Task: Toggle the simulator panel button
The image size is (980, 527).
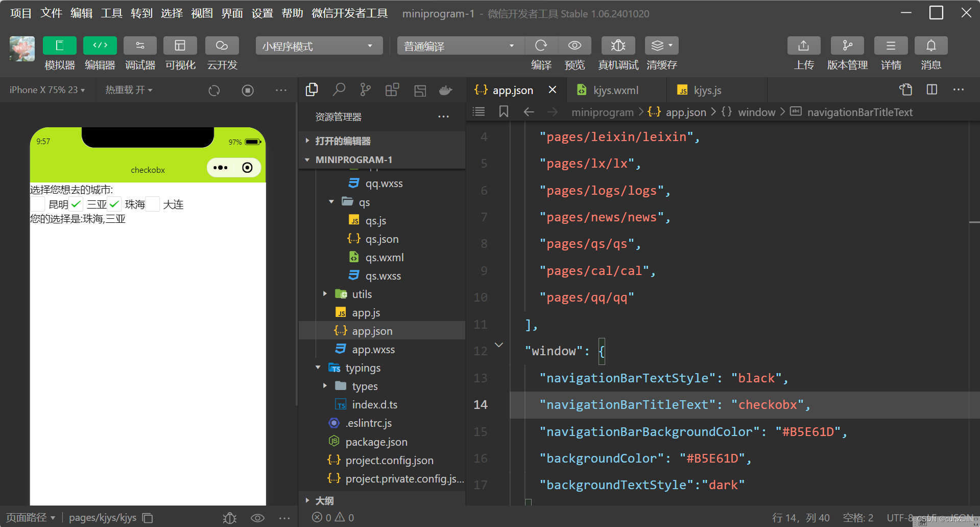Action: [x=60, y=45]
